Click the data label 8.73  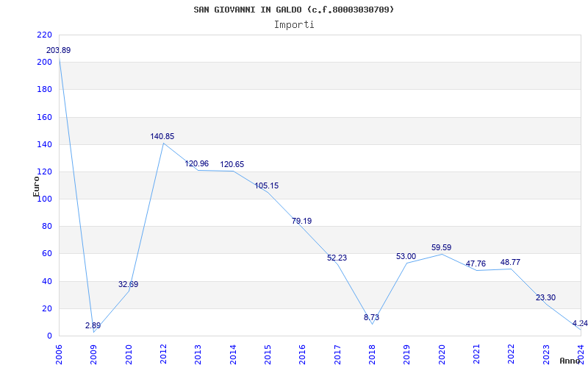372,318
